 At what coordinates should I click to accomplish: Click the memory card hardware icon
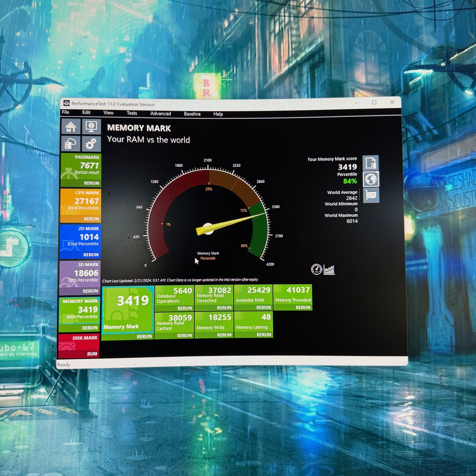coord(371,195)
